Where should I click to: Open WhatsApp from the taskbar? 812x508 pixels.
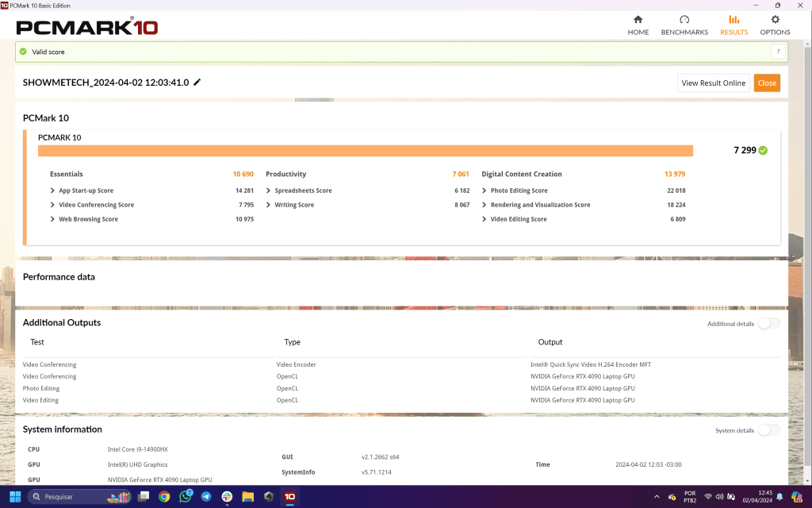click(x=185, y=497)
